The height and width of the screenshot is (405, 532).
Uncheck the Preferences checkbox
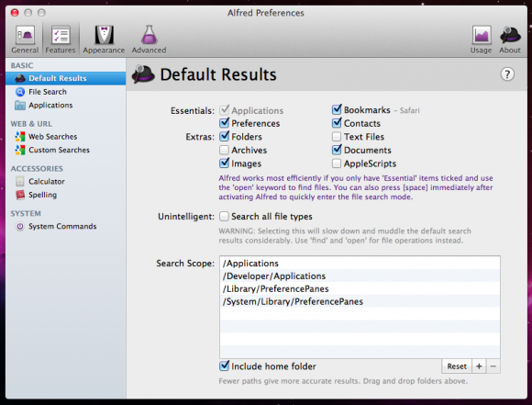click(x=225, y=123)
